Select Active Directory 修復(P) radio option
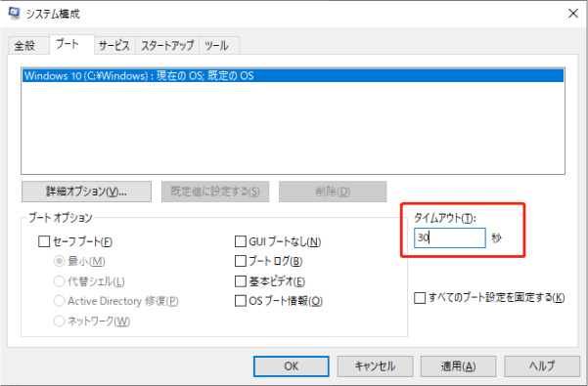588x386 pixels. 59,301
